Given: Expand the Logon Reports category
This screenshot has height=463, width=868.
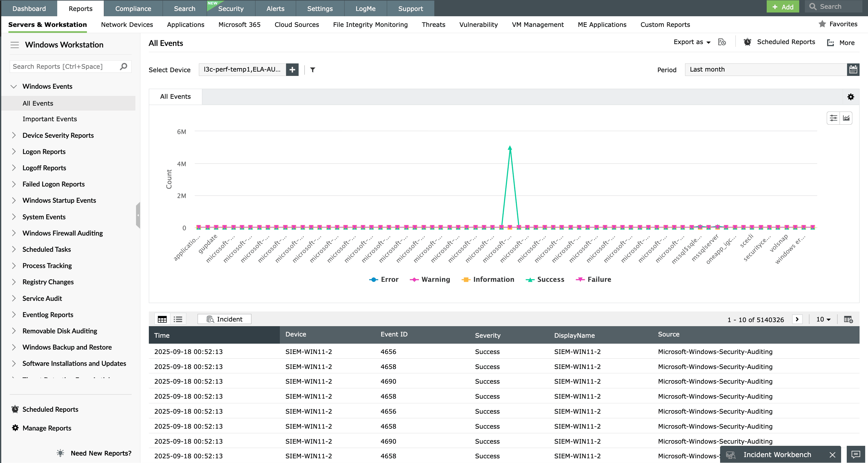Looking at the screenshot, I should click(x=14, y=152).
